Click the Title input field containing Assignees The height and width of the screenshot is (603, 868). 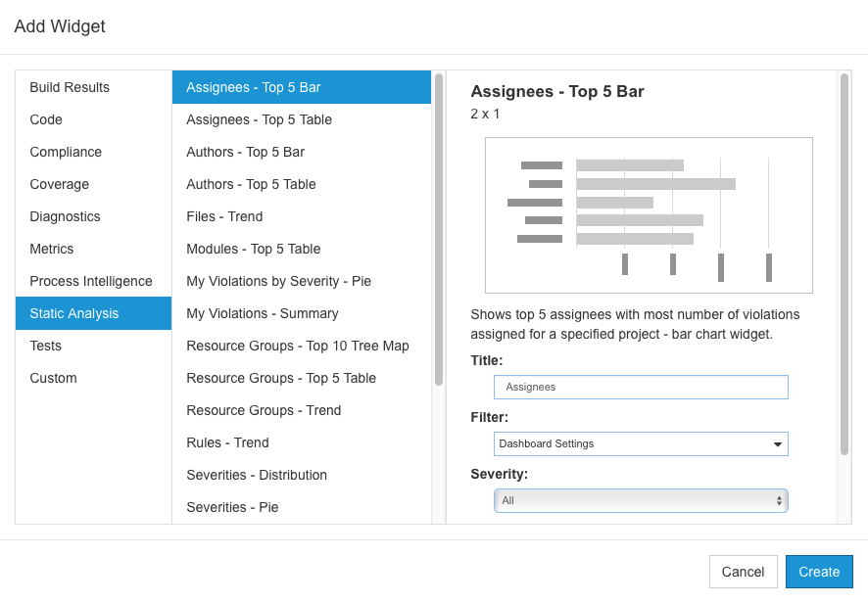point(641,388)
